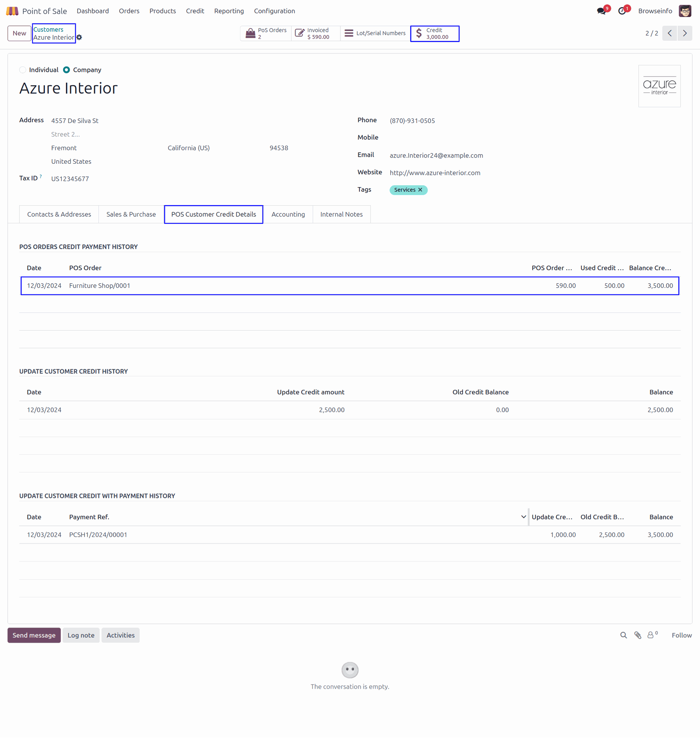Click the 2,500.00 update credit amount cell
This screenshot has height=738, width=700.
332,410
